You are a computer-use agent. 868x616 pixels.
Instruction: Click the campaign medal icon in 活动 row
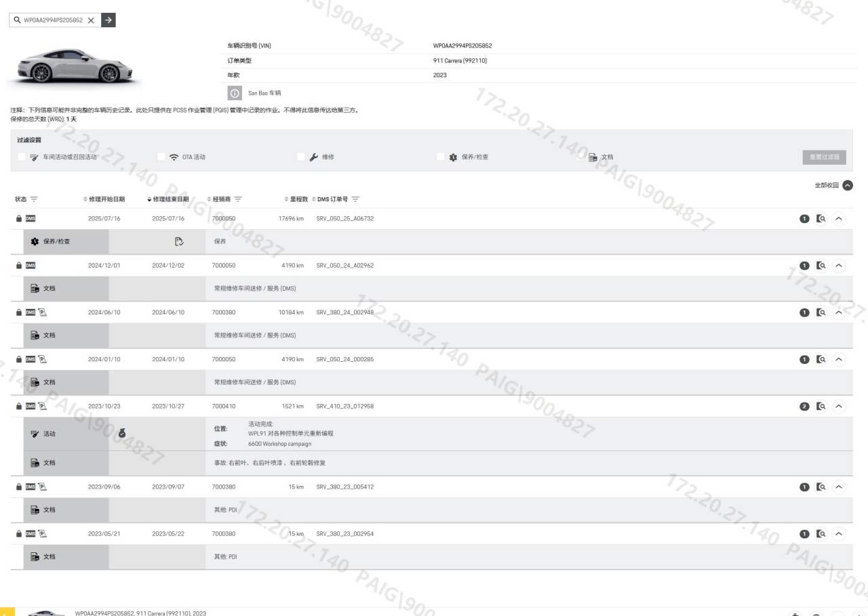click(x=122, y=433)
